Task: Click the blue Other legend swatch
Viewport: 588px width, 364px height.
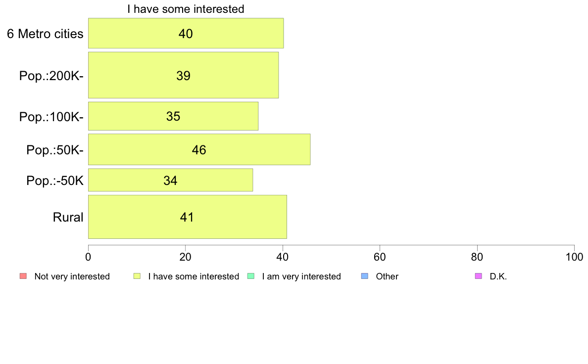Action: point(364,276)
